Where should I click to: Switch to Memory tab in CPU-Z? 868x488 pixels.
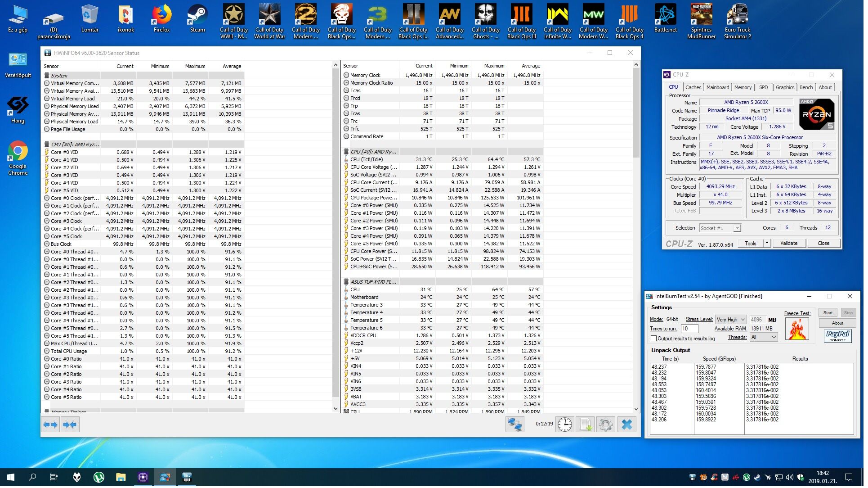(x=747, y=88)
